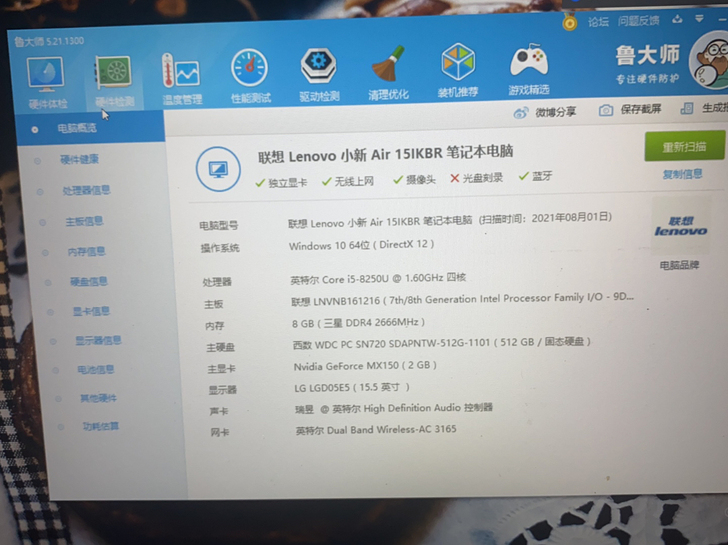The width and height of the screenshot is (728, 545).
Task: Click the 电脑品牌 label under logo
Action: pos(679,265)
